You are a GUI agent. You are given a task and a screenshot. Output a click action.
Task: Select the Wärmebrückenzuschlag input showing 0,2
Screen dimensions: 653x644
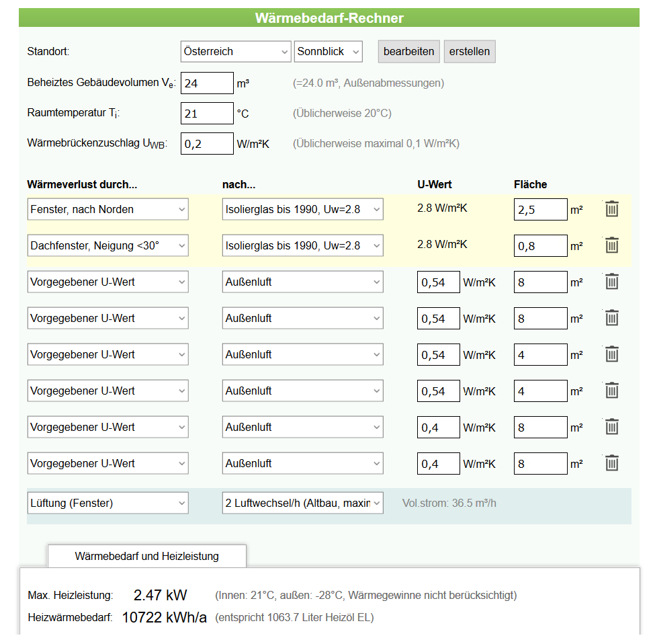coord(207,143)
